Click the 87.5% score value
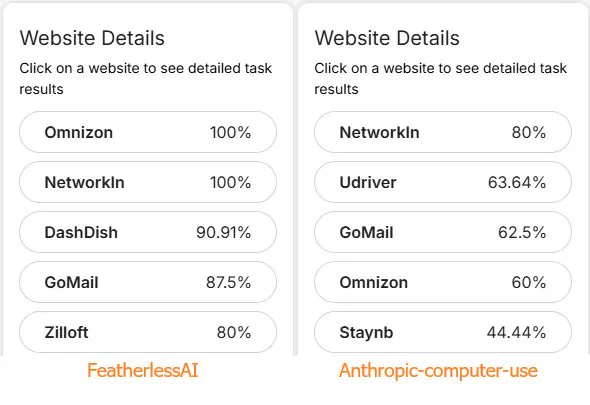Image resolution: width=590 pixels, height=405 pixels. (x=228, y=282)
